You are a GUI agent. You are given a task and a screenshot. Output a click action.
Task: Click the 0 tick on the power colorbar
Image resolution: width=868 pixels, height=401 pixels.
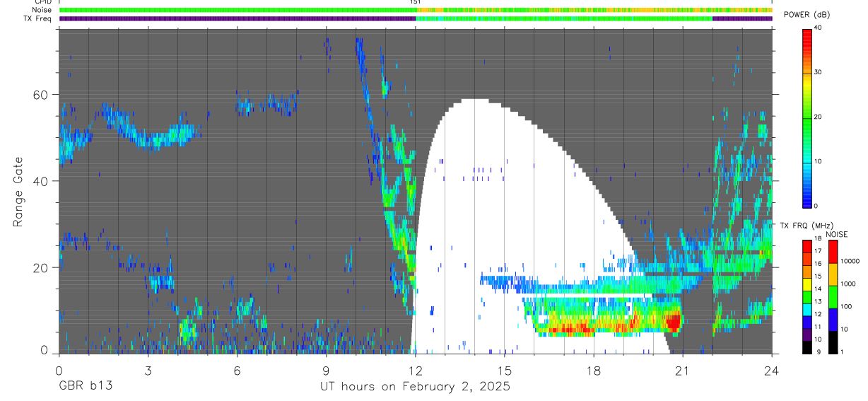[816, 206]
